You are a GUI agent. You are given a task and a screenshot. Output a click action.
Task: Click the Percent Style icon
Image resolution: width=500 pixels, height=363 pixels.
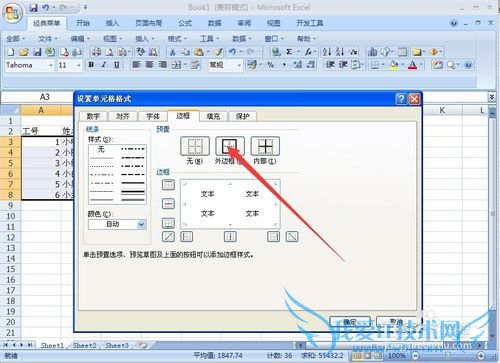(x=271, y=65)
